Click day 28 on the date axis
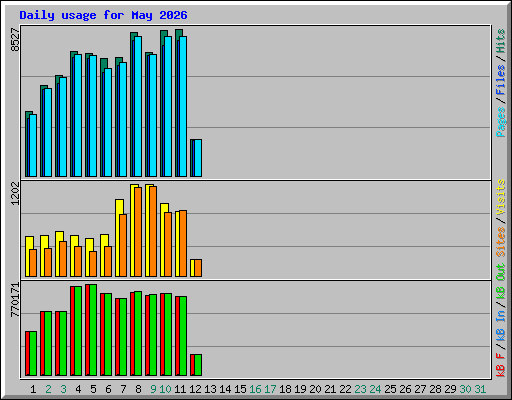Viewport: 512px width, 400px height. pyautogui.click(x=435, y=389)
